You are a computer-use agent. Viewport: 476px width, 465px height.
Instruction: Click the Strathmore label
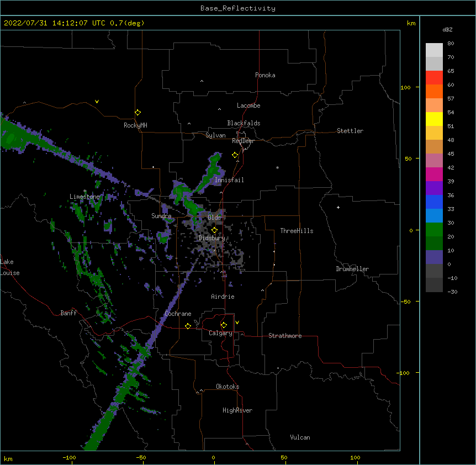[x=285, y=336]
